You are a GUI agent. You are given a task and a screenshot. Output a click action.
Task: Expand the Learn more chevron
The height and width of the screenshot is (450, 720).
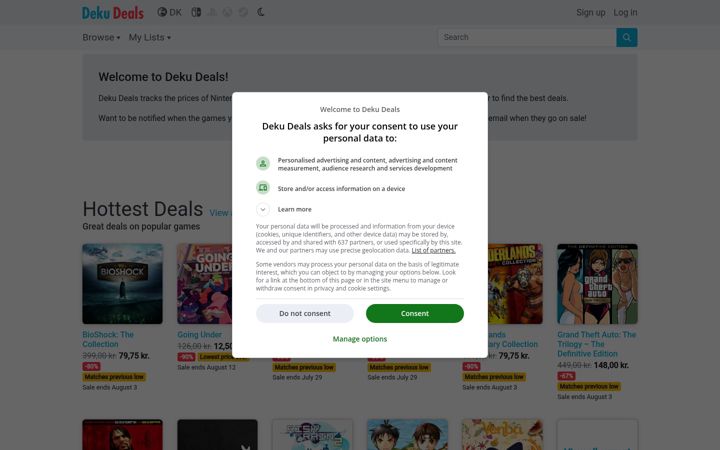point(263,209)
